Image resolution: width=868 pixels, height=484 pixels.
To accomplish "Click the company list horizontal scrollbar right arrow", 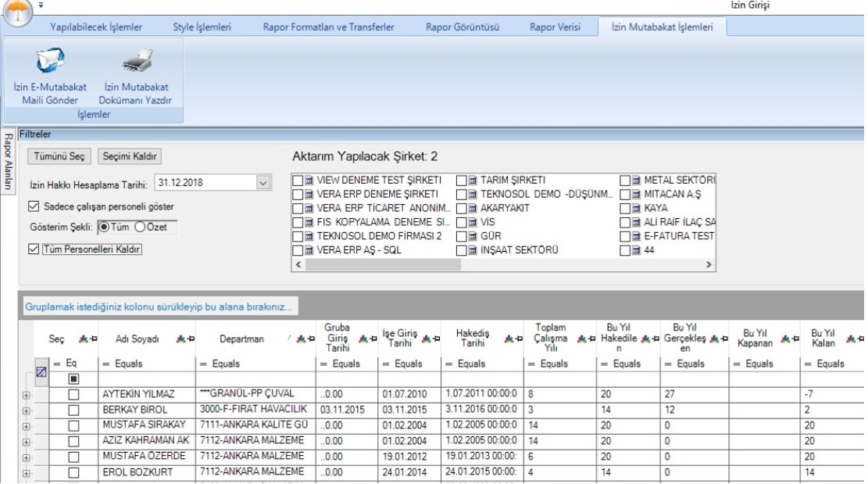I will pos(709,266).
